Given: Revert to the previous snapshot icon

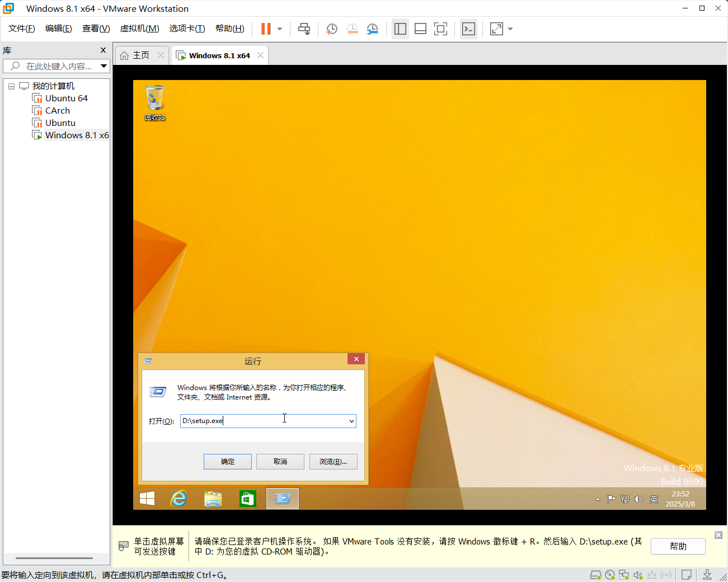Looking at the screenshot, I should (x=352, y=29).
